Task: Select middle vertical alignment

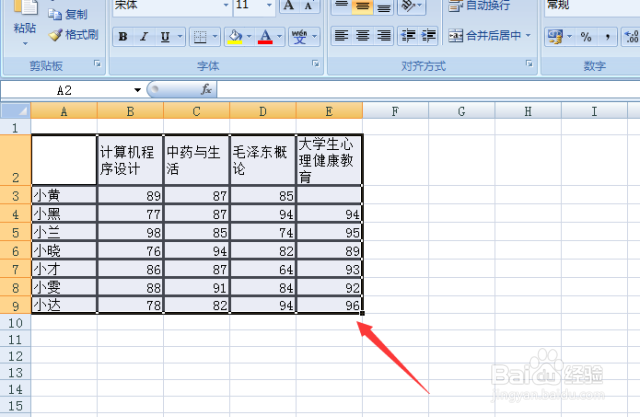Action: [362, 6]
